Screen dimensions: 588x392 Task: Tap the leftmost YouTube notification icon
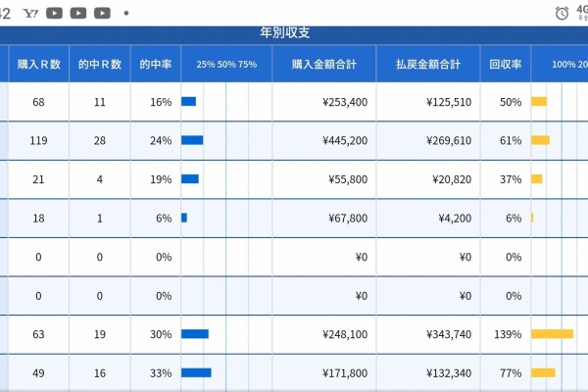(x=54, y=13)
